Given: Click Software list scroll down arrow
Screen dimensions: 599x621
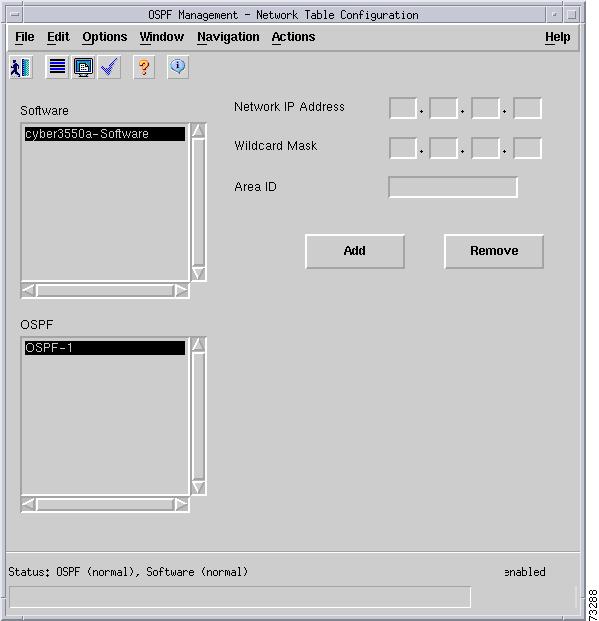Looking at the screenshot, I should (x=198, y=273).
